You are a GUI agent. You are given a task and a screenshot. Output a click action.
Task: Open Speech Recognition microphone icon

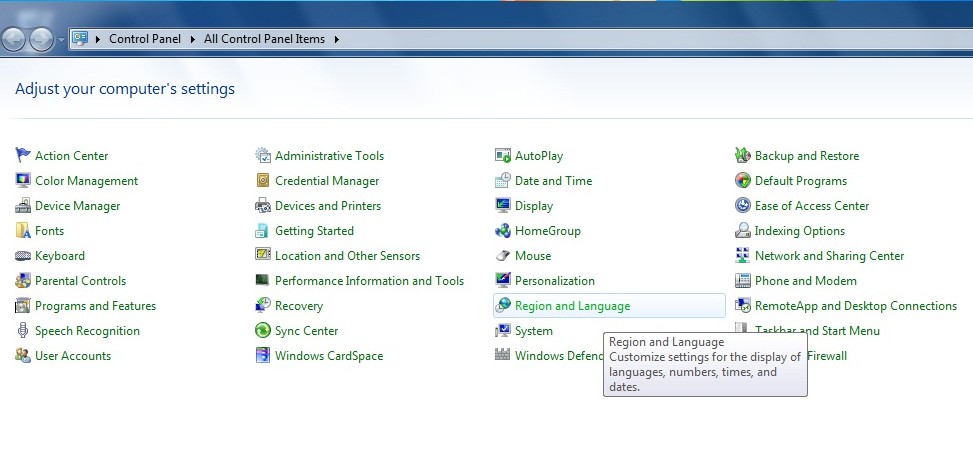[23, 331]
